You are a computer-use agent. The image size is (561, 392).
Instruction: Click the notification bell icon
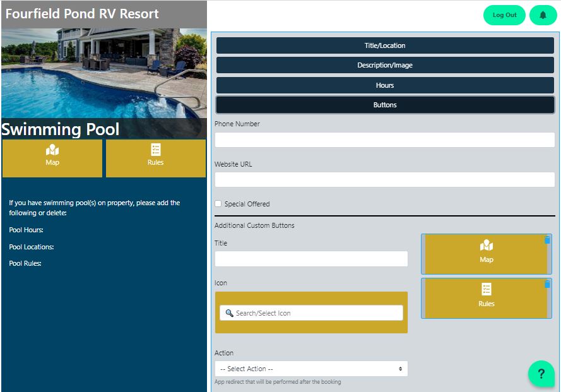[x=543, y=15]
